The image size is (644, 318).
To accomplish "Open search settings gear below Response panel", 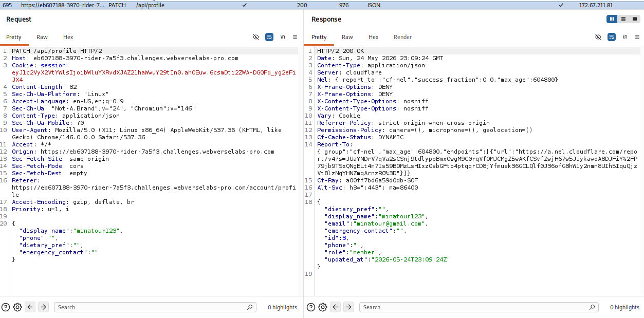I will [323, 307].
